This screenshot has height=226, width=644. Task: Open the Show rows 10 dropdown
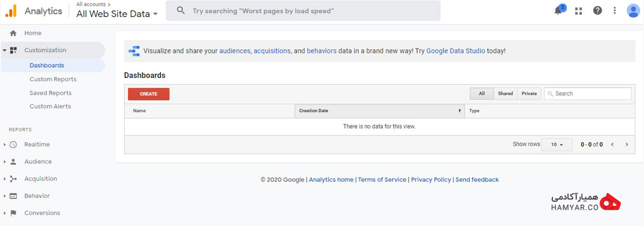pos(557,145)
